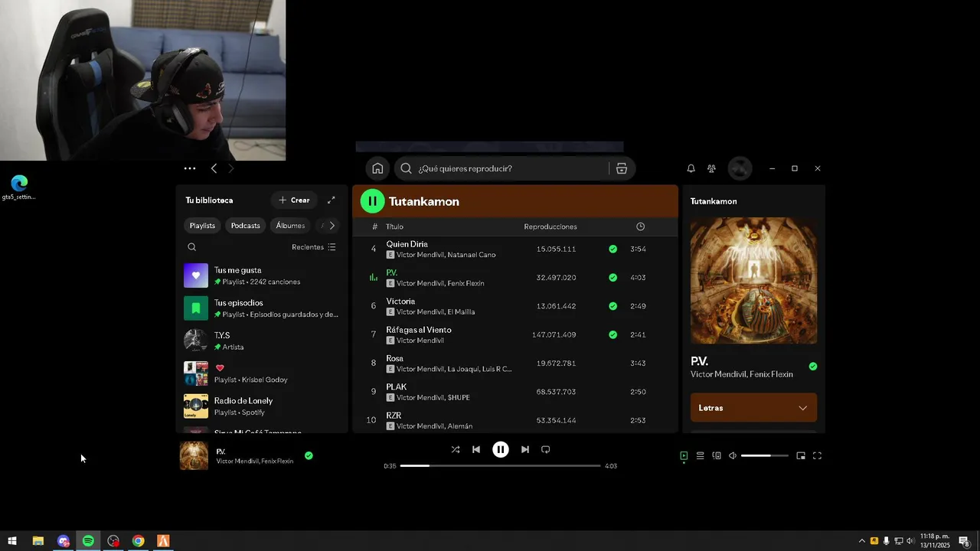Toggle shuffle mode
Image resolution: width=980 pixels, height=551 pixels.
click(456, 449)
